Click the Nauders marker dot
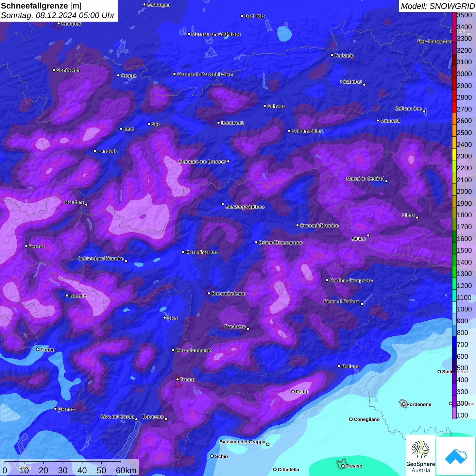Viewport: 476px width, 476px height. pyautogui.click(x=86, y=204)
